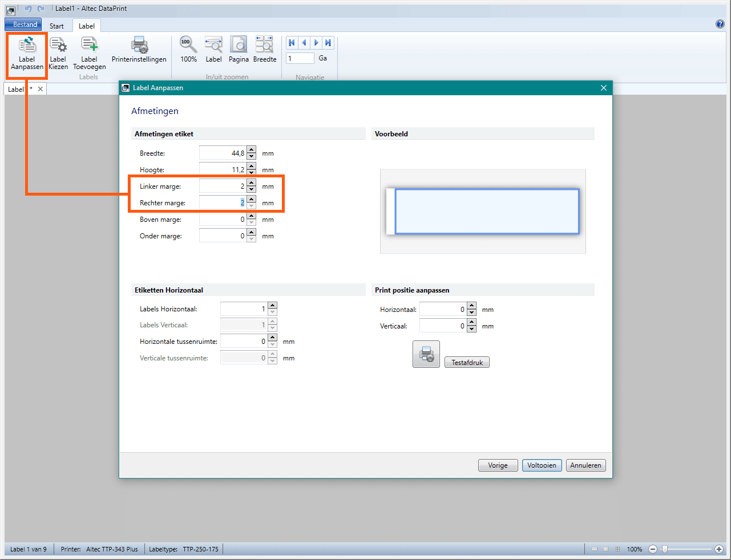731x560 pixels.
Task: Click the Boven marge value field
Action: tap(223, 219)
